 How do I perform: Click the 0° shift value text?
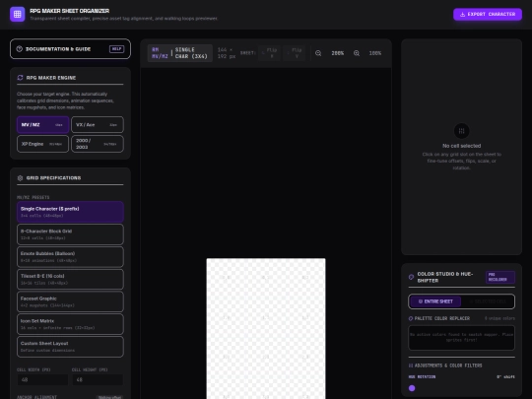(505, 376)
